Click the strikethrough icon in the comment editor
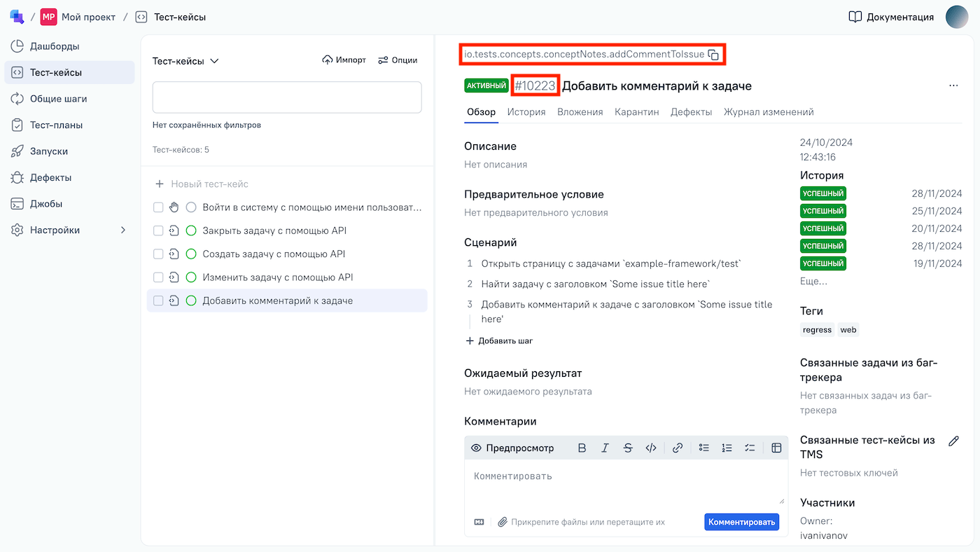980x552 pixels. point(628,448)
